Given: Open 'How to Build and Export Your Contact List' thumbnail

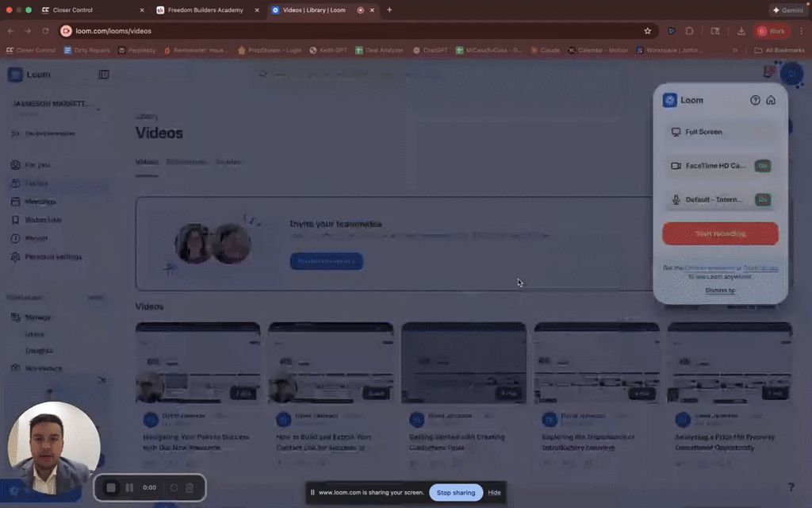Looking at the screenshot, I should 331,363.
